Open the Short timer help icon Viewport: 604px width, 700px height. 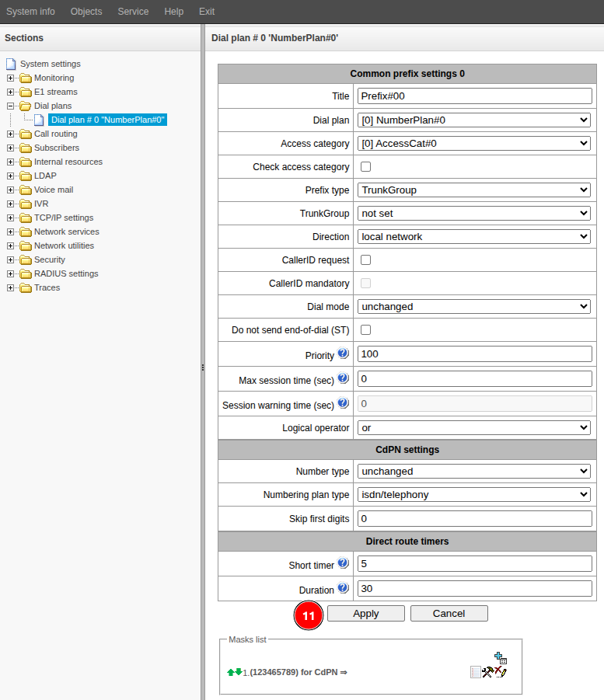pos(343,563)
